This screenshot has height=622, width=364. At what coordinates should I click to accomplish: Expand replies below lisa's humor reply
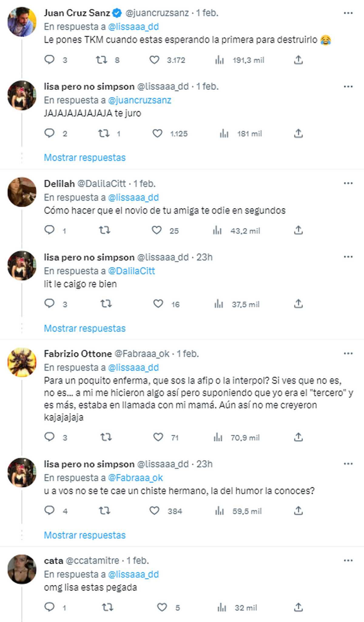pos(85,535)
